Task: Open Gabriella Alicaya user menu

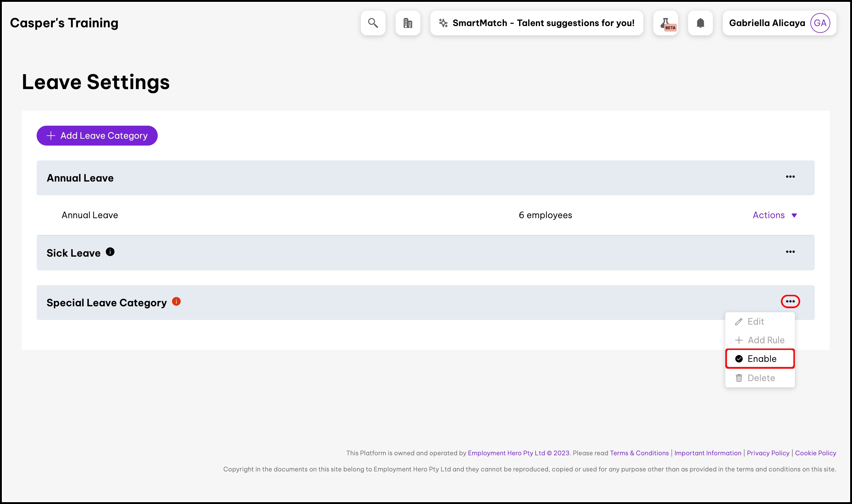Action: point(767,23)
